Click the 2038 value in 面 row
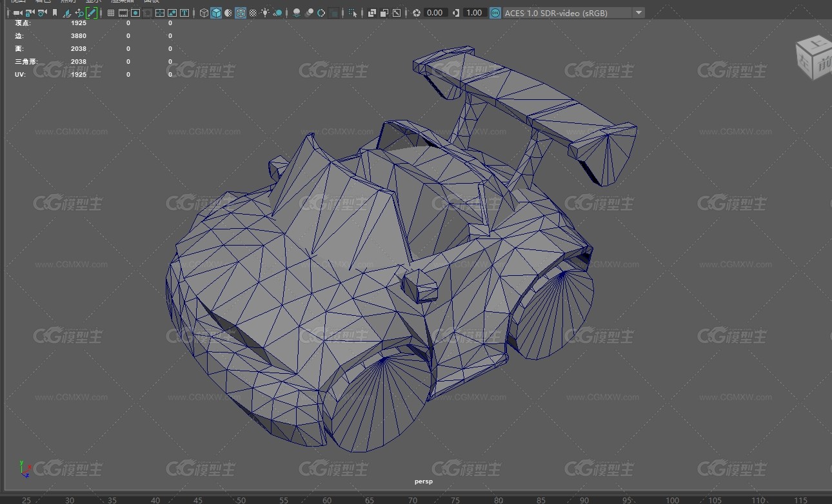 pyautogui.click(x=79, y=49)
